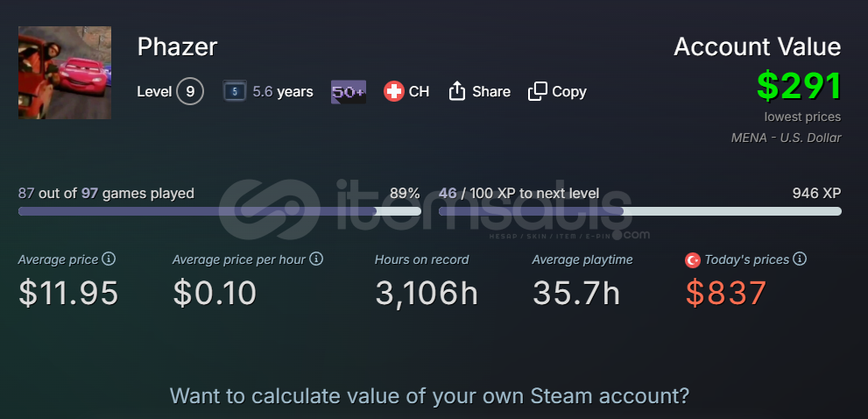Click the Switzerland flag icon
This screenshot has width=868, height=419.
pos(394,91)
